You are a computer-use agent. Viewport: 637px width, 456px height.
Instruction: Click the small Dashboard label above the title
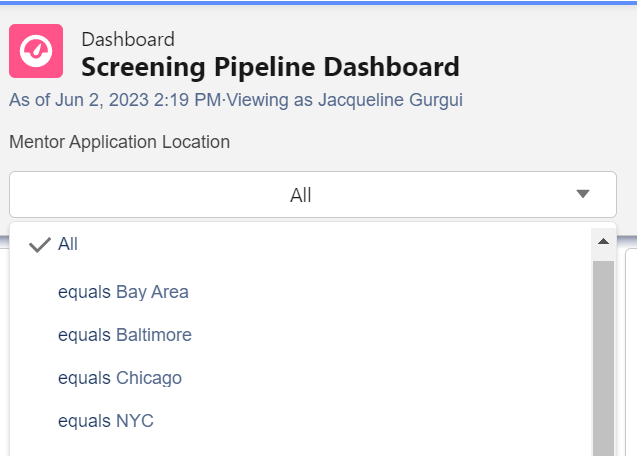[x=128, y=40]
